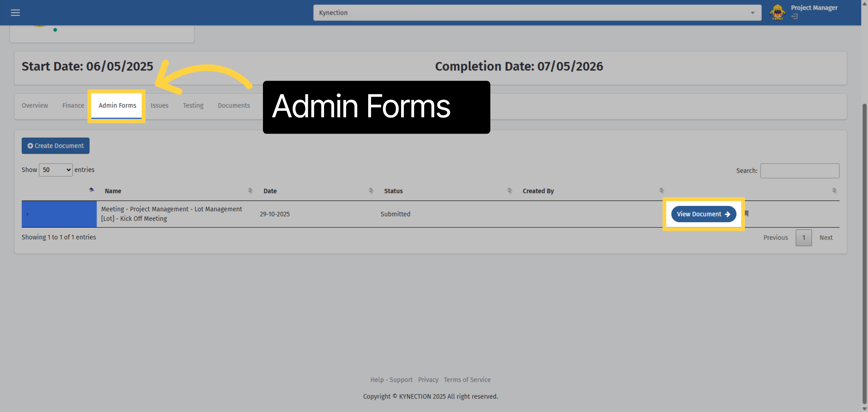This screenshot has width=868, height=412.
Task: Click the Status column header
Action: (393, 191)
